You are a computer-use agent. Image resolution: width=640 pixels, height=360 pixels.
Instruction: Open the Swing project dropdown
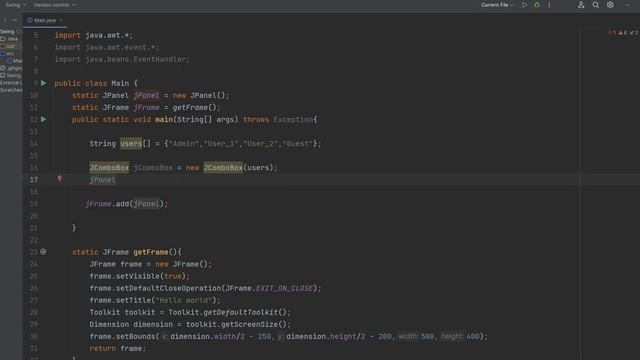coord(16,5)
